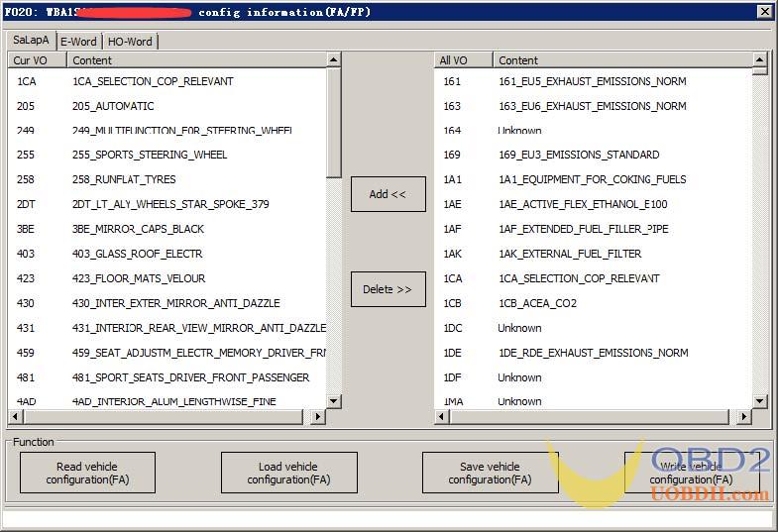This screenshot has height=532, width=778.
Task: Click down arrow of right list scrollbar
Action: click(x=760, y=401)
